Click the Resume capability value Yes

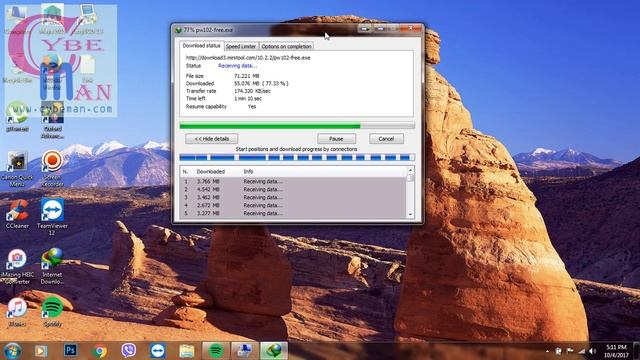point(252,106)
